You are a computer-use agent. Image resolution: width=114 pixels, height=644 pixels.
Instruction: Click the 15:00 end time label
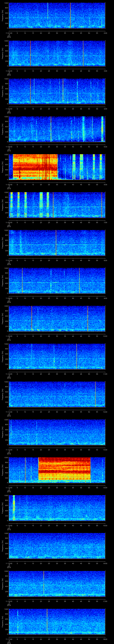click(x=105, y=525)
